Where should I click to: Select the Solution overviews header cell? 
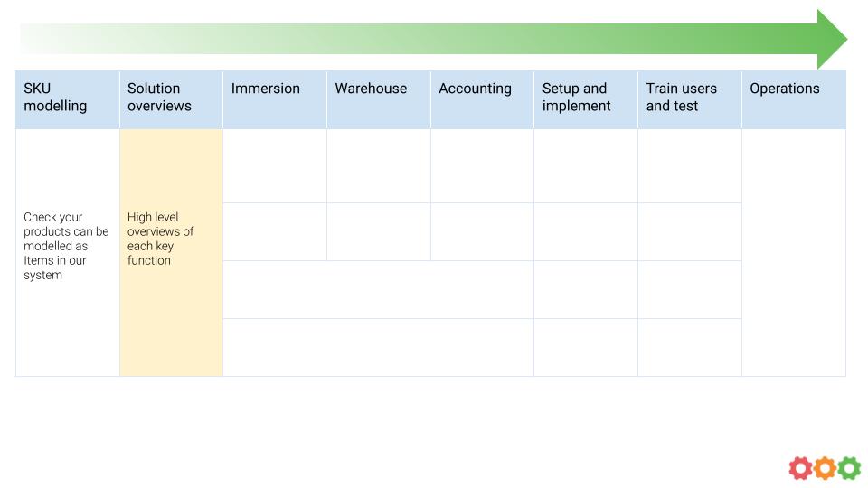171,100
